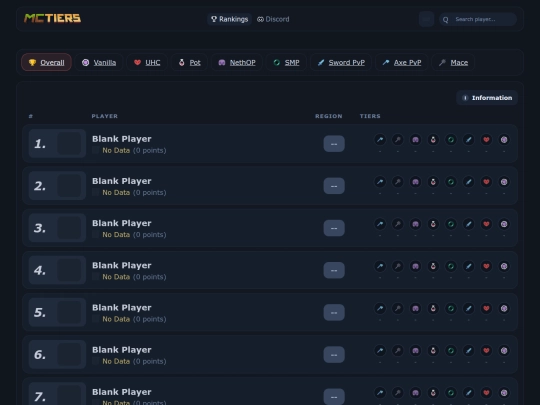Image resolution: width=540 pixels, height=405 pixels.
Task: Open the Mace rankings tab
Action: (453, 62)
